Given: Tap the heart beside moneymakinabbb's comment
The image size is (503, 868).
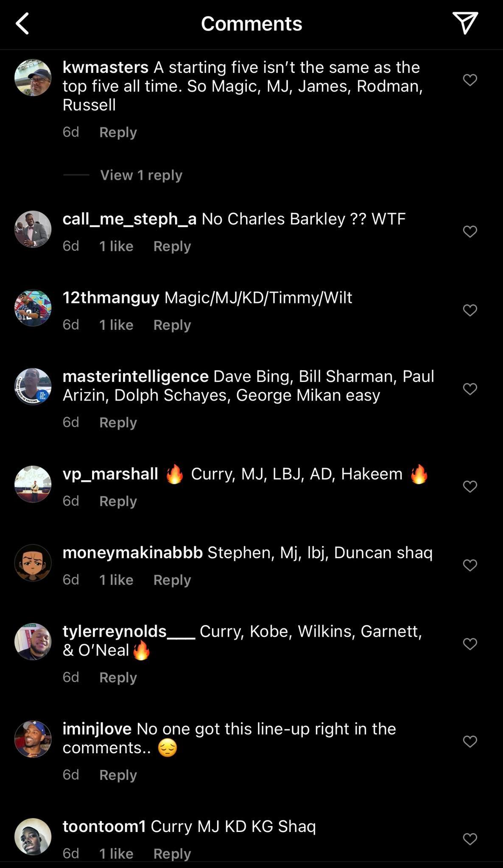Looking at the screenshot, I should 470,565.
